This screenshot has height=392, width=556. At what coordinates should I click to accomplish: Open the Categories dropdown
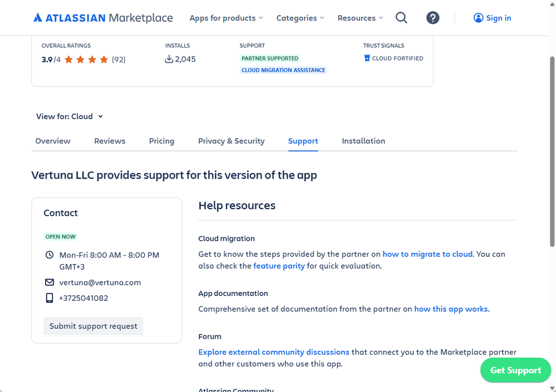point(301,18)
